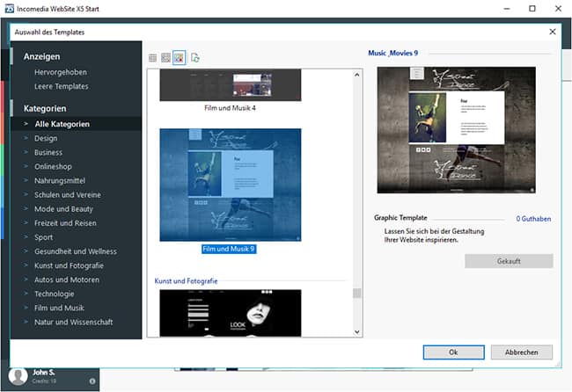Screen dimensions: 572x392
Task: Confirm selection with the Ok button
Action: [x=453, y=352]
